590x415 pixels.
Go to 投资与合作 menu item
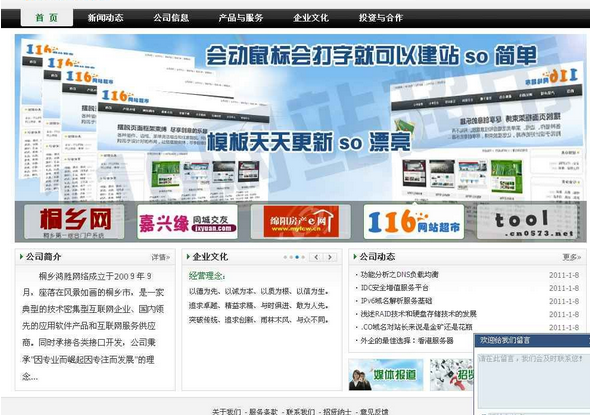(x=380, y=18)
